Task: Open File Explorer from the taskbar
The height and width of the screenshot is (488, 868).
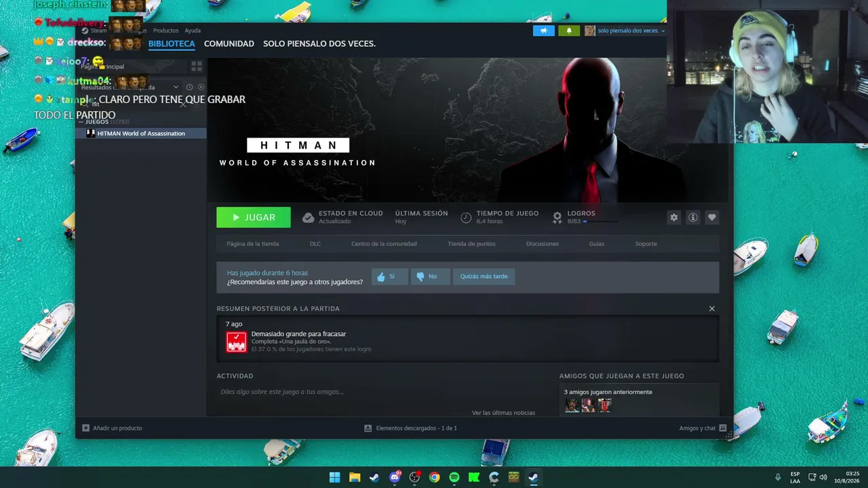Action: pyautogui.click(x=355, y=477)
